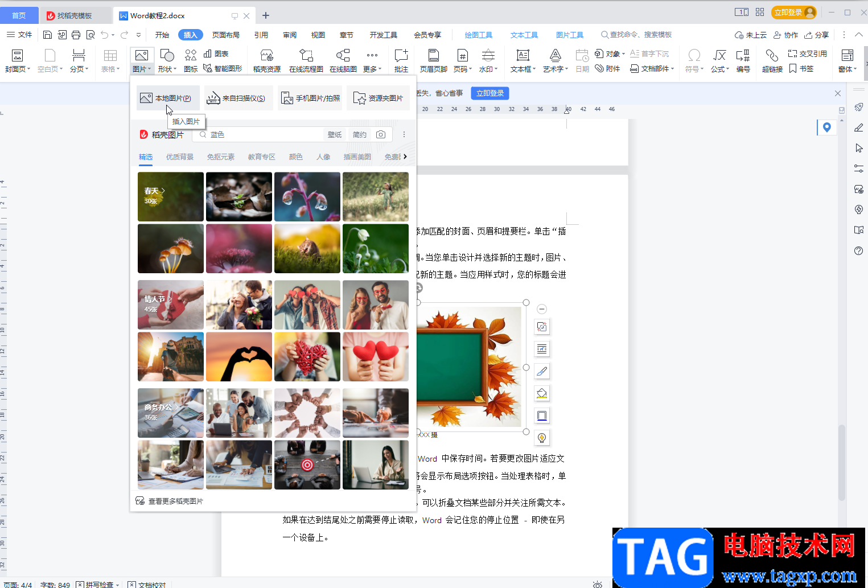
Task: Select the 情人节 collection thumbnail
Action: (171, 305)
